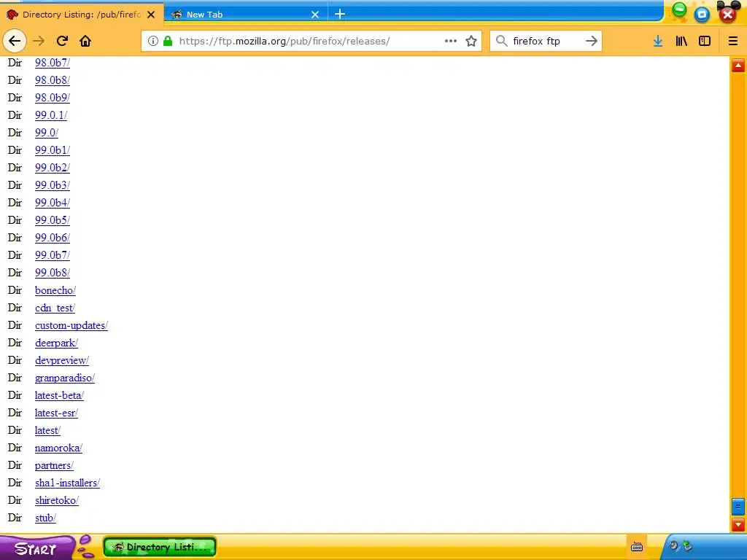
Task: Bookmark this page with star
Action: [x=471, y=41]
